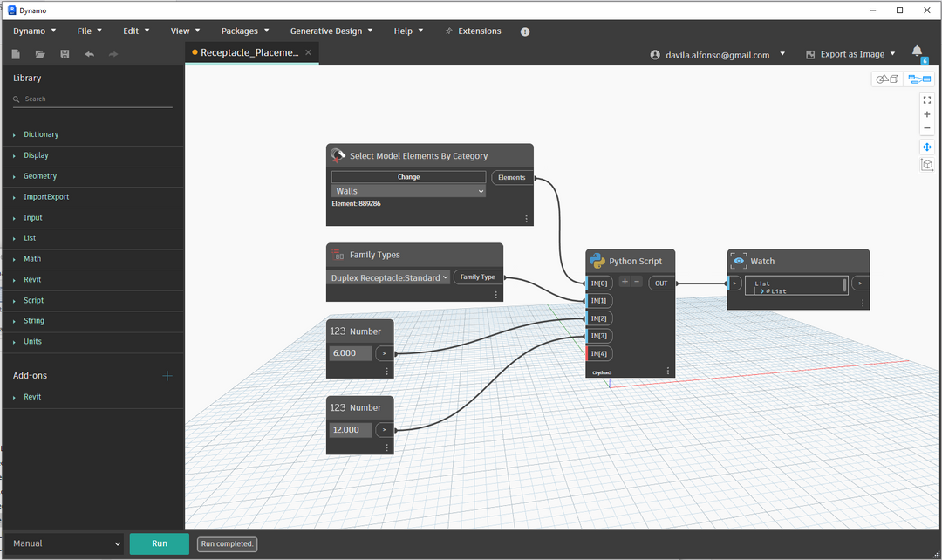This screenshot has height=560, width=942.
Task: Click the Zoom to Fit icon
Action: pos(927,99)
